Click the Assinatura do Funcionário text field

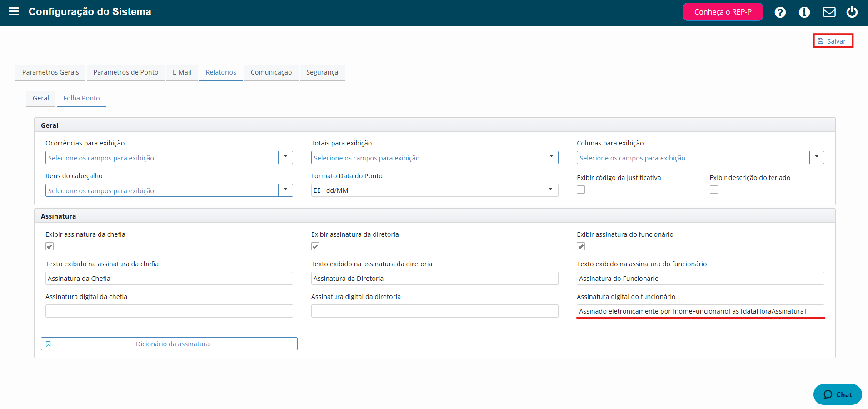(x=700, y=279)
